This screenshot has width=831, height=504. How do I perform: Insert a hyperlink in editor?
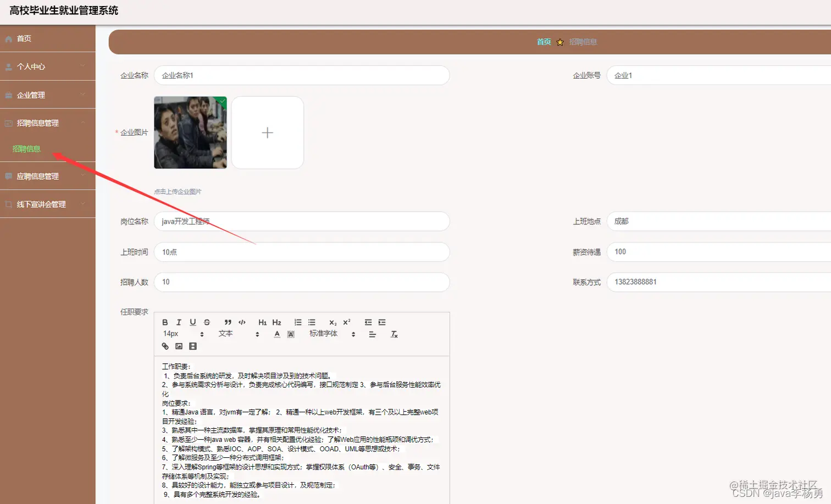click(x=165, y=346)
